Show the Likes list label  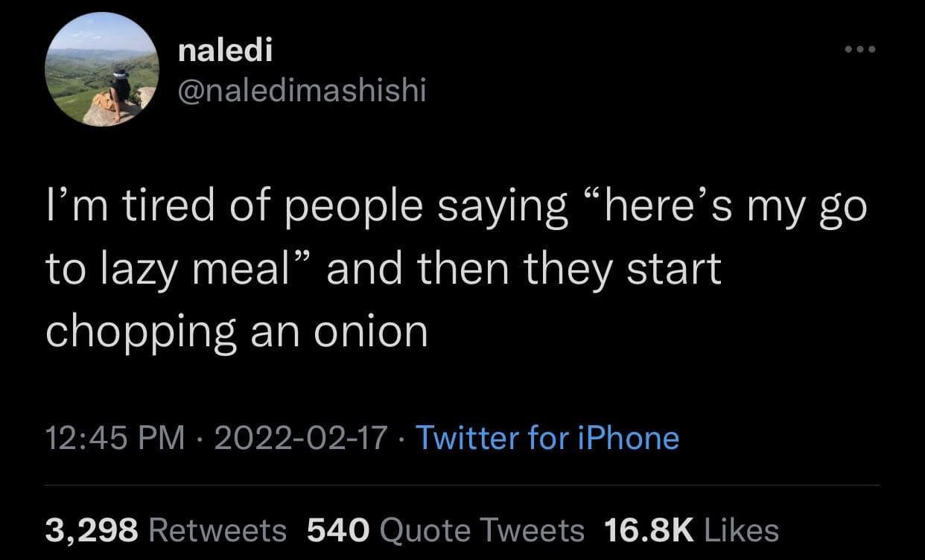tap(741, 530)
